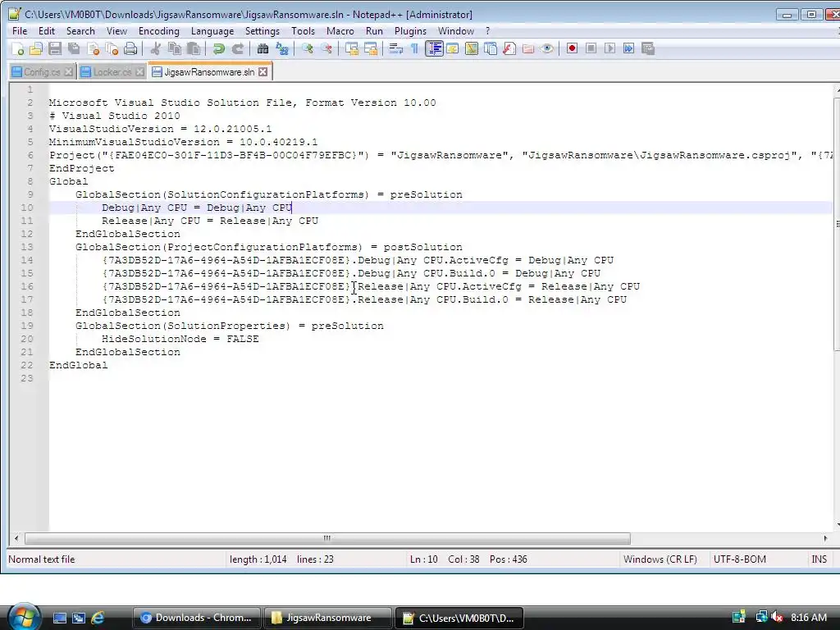Click the horizontal scrollbar left arrow
This screenshot has width=840, height=630.
pyautogui.click(x=16, y=538)
